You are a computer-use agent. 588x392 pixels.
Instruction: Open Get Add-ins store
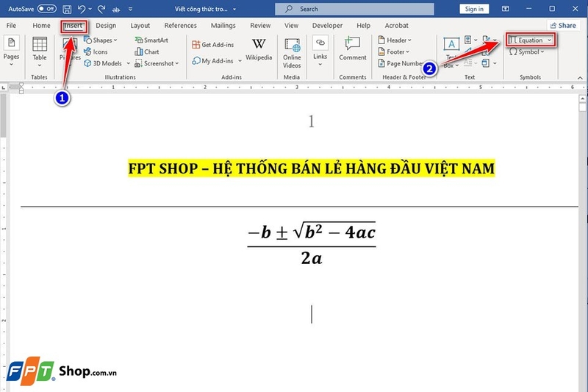(x=212, y=45)
